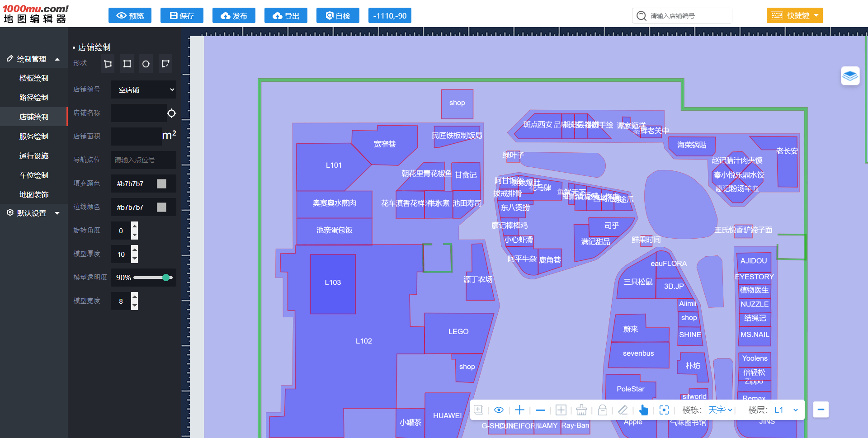Click the 1000mu.com map editor logo

(36, 14)
